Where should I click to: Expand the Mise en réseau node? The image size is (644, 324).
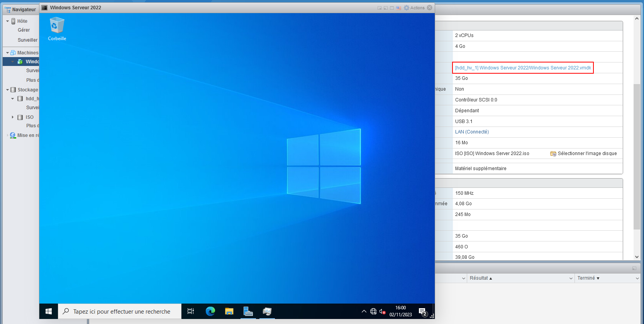tap(7, 135)
